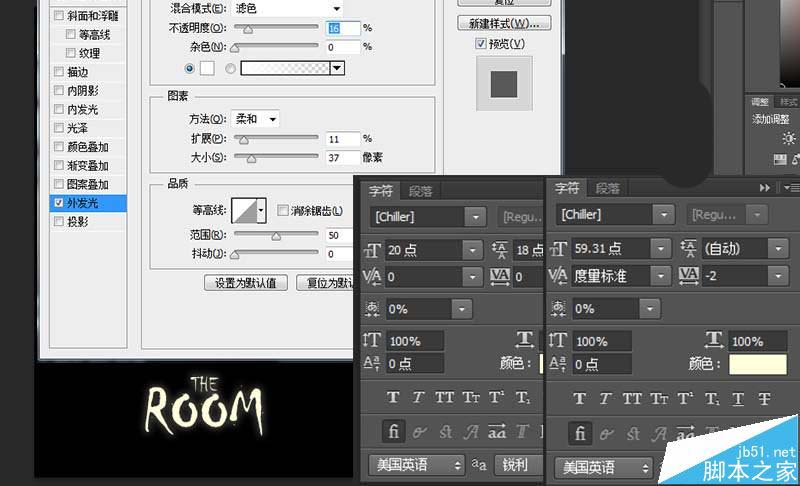The height and width of the screenshot is (486, 800).
Task: Click the 复位为默认 button
Action: [x=325, y=283]
